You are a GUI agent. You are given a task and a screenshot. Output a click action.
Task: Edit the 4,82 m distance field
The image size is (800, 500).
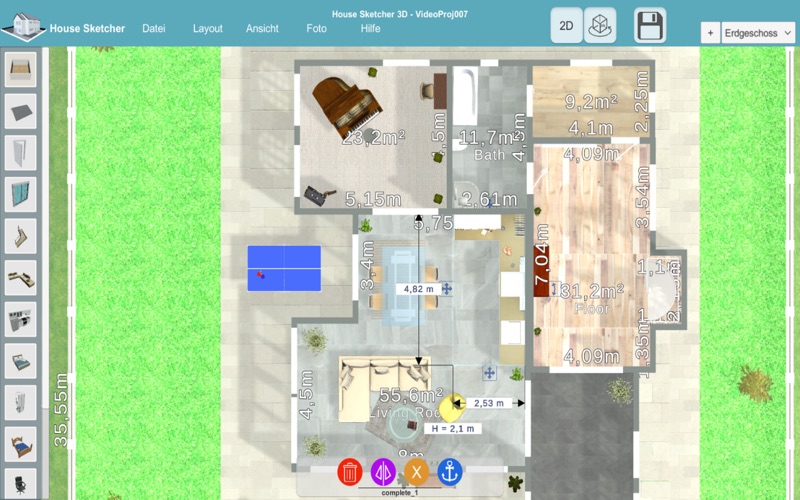coord(418,289)
